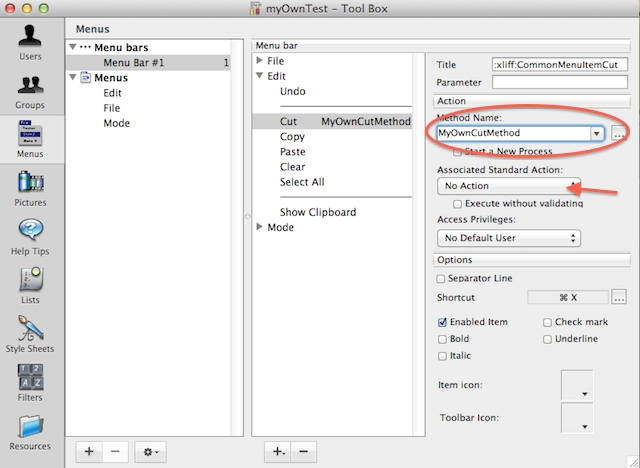The image size is (640, 468).
Task: Open the Item icon picker well
Action: coord(577,384)
